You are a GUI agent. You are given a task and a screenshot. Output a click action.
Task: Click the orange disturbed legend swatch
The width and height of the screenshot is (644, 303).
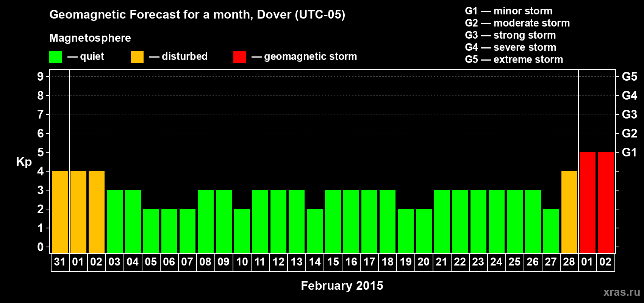point(137,57)
